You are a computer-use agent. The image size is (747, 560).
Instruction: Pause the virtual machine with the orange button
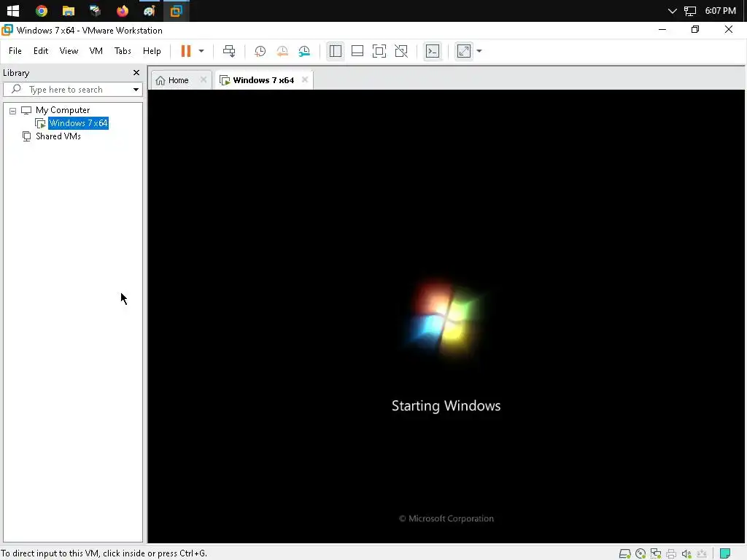(x=186, y=51)
